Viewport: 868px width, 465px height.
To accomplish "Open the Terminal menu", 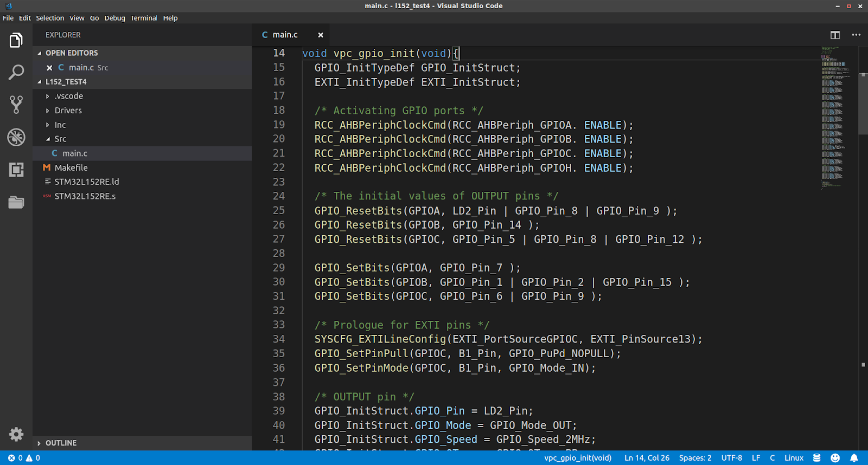I will click(x=144, y=18).
